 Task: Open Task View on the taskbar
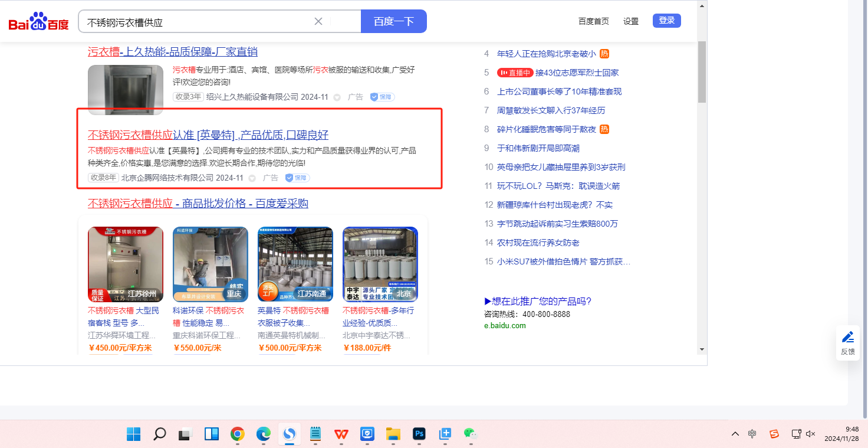pos(186,434)
